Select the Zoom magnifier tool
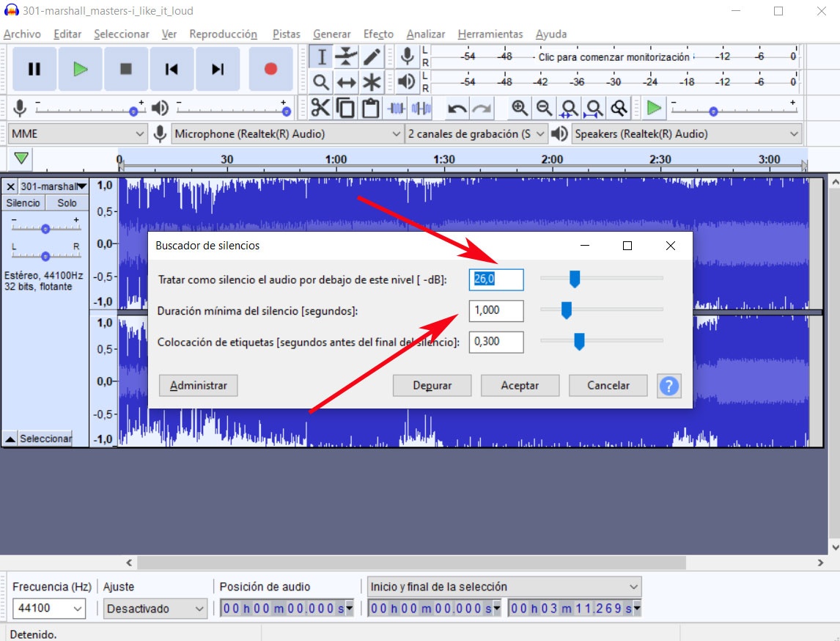 click(x=322, y=83)
